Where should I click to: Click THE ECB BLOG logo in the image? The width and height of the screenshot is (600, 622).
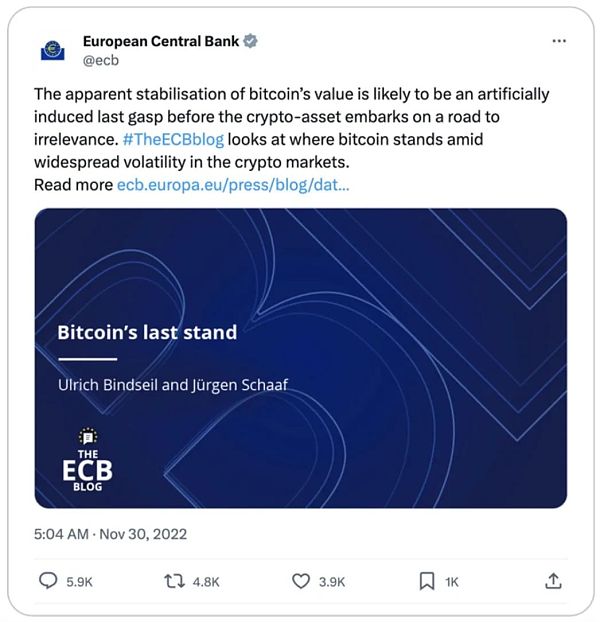87,460
